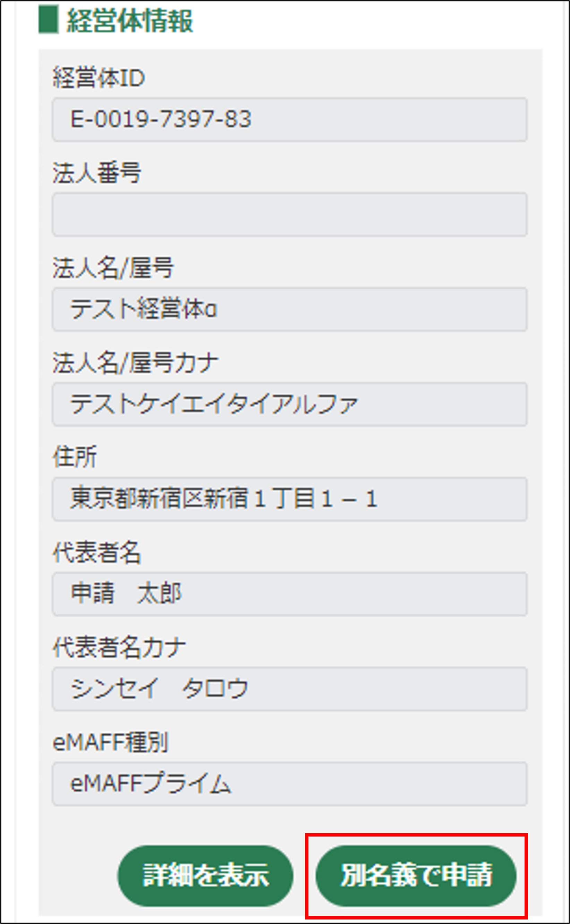
Task: Focus the empty 法人番号 input field
Action: tap(289, 214)
